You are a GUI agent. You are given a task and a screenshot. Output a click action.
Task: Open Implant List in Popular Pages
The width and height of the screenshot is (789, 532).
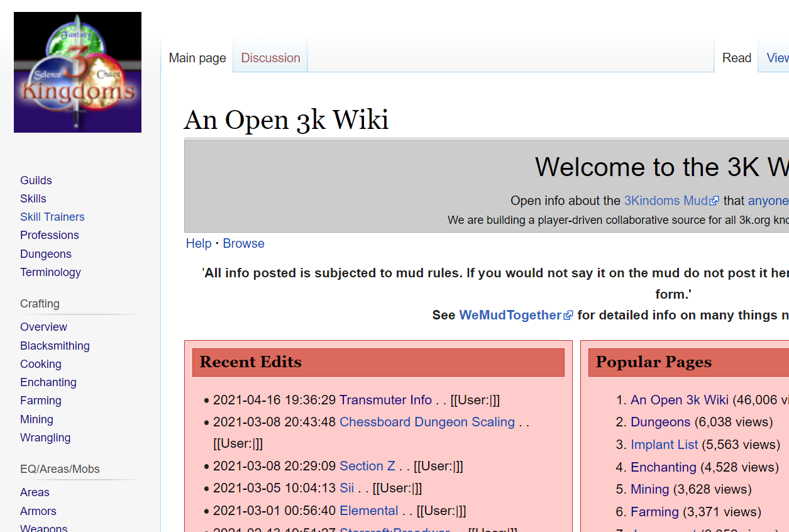tap(664, 445)
